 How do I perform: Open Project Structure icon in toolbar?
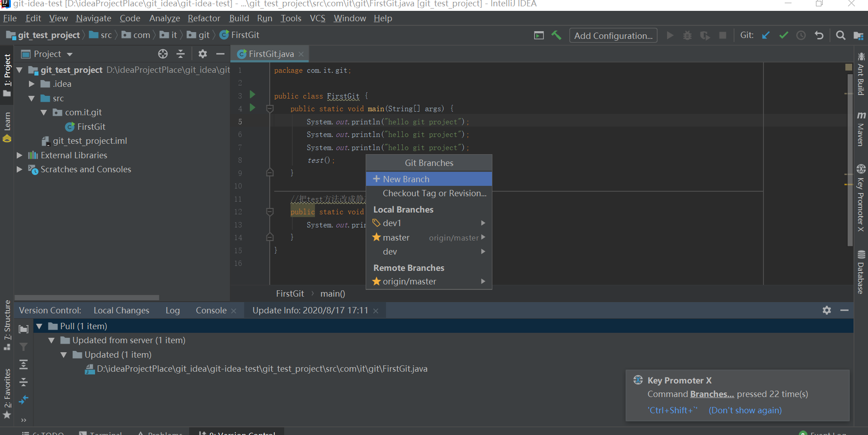pos(858,35)
